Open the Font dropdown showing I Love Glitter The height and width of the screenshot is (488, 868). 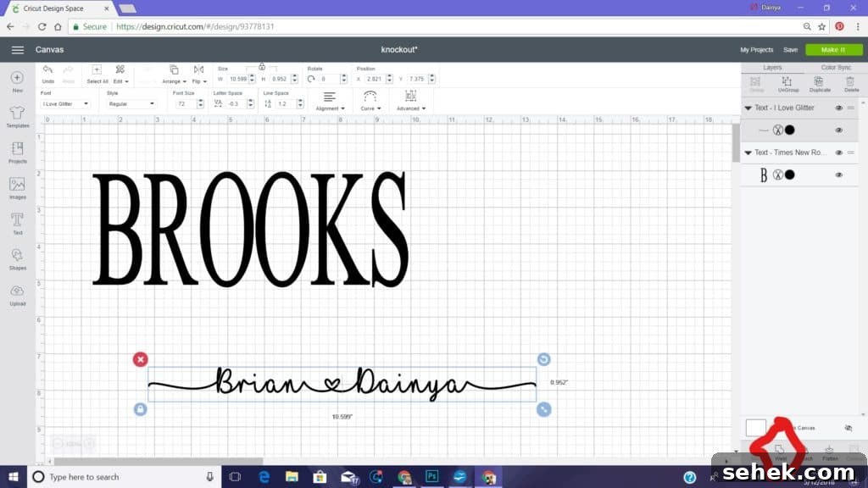coord(64,104)
